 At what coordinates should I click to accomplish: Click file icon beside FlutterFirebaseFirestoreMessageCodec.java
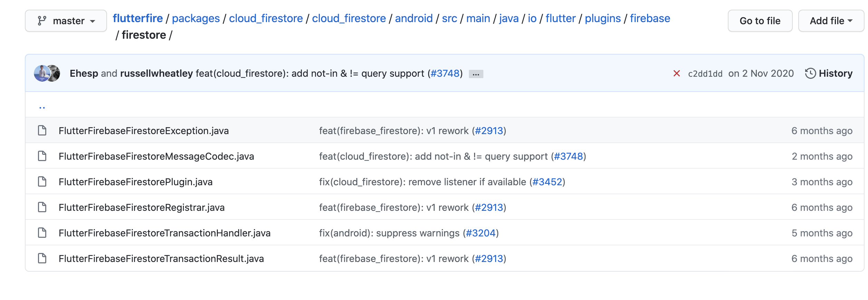tap(42, 156)
